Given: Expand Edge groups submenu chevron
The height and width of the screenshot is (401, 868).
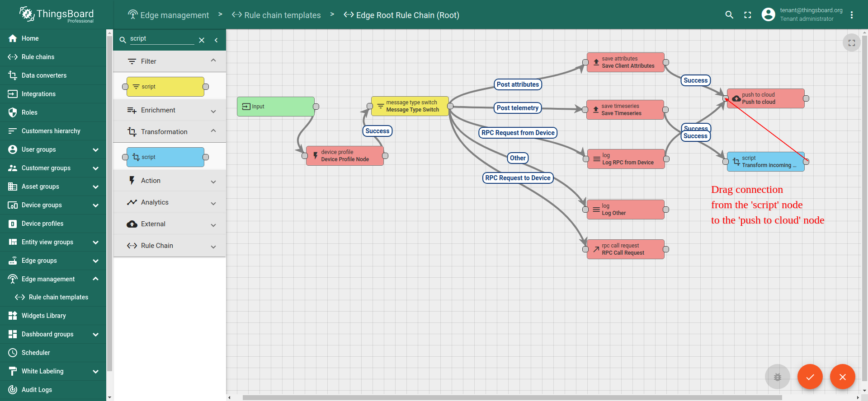Looking at the screenshot, I should 95,261.
